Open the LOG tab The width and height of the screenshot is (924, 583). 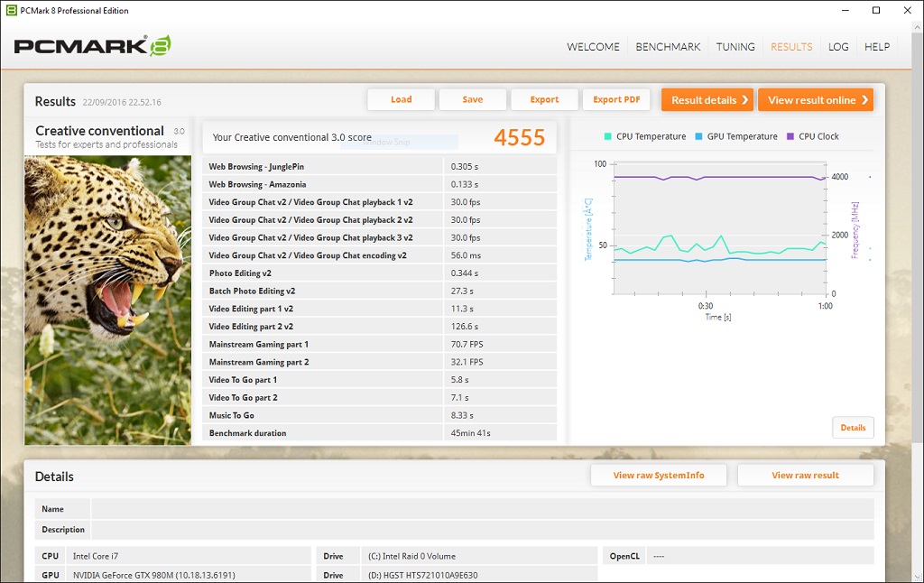[x=838, y=47]
